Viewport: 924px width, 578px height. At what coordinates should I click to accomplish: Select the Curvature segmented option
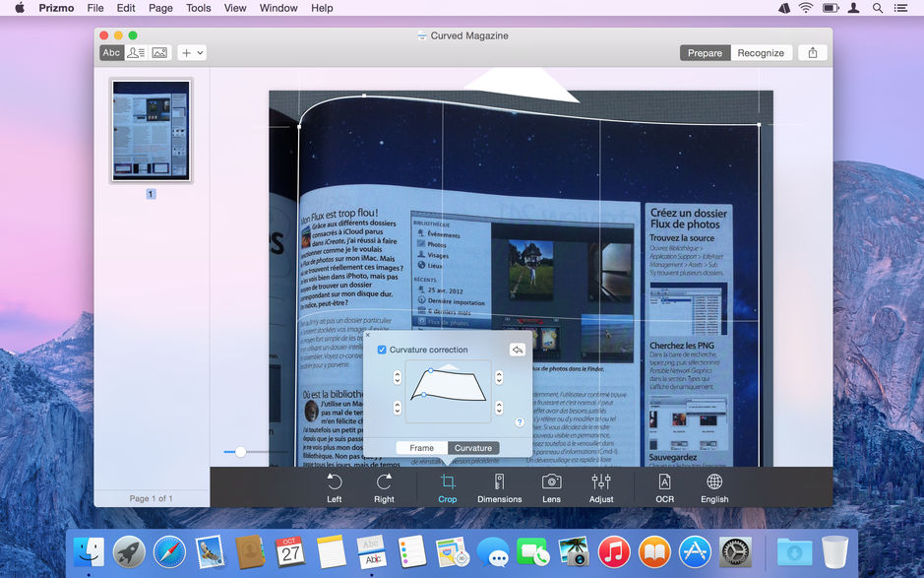[473, 447]
